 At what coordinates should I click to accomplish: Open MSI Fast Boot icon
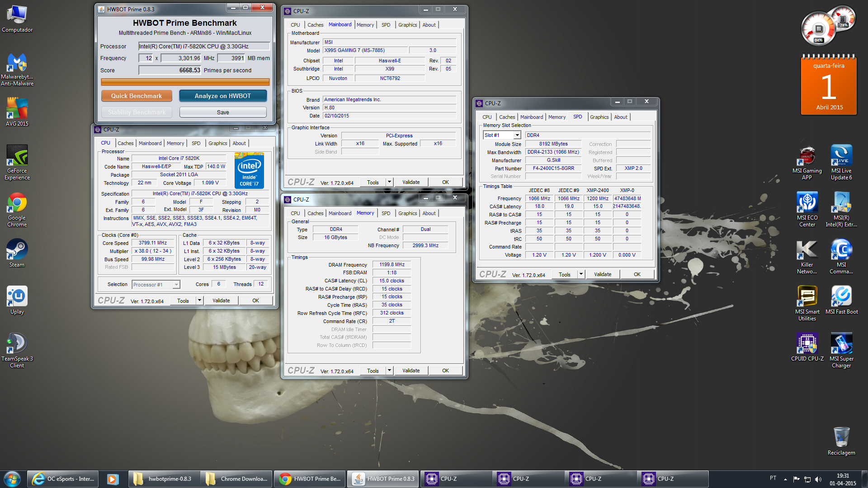841,300
